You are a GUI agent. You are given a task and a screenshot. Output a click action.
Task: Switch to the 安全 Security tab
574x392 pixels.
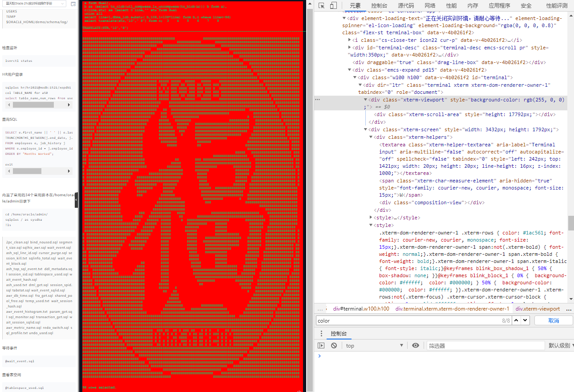pos(526,6)
